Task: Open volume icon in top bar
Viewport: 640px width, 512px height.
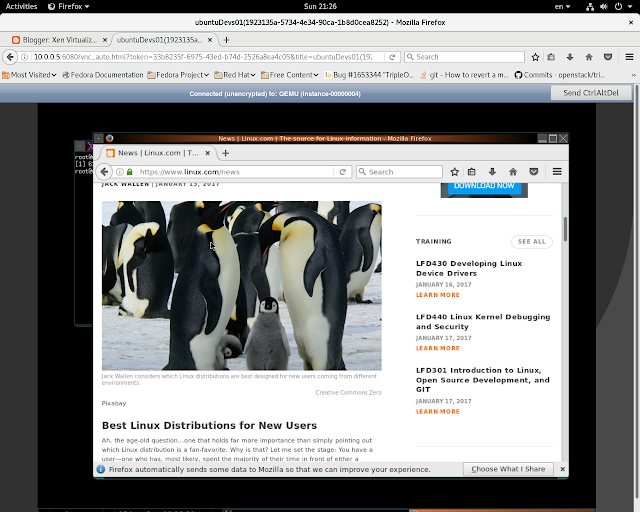Action: click(x=604, y=7)
